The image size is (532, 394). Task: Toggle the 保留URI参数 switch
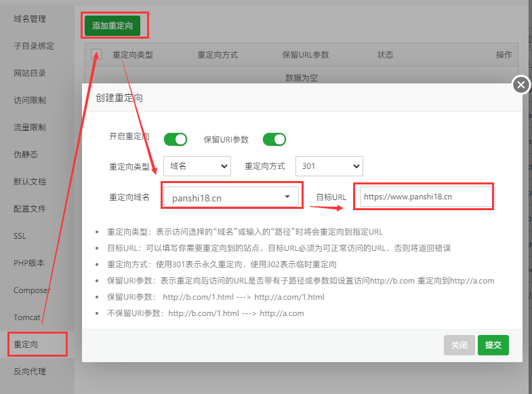[274, 139]
